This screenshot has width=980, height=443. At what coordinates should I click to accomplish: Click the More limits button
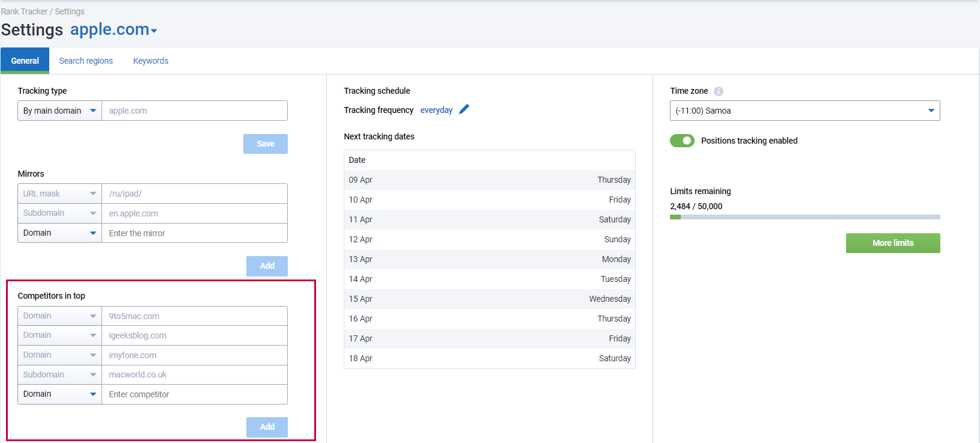coord(893,243)
